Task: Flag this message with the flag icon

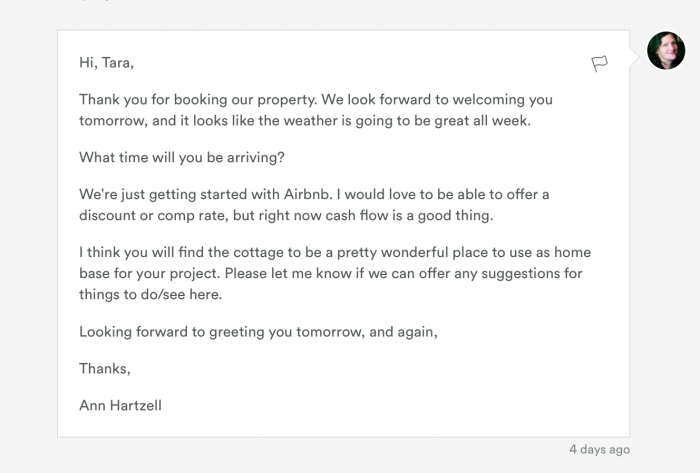Action: (599, 63)
